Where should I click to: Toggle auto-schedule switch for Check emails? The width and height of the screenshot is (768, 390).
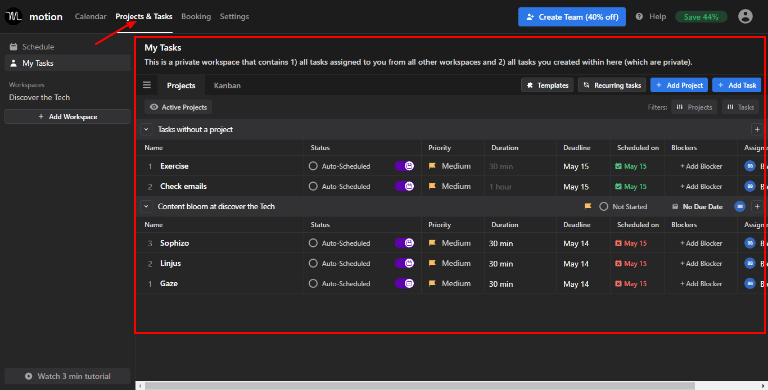tap(405, 186)
